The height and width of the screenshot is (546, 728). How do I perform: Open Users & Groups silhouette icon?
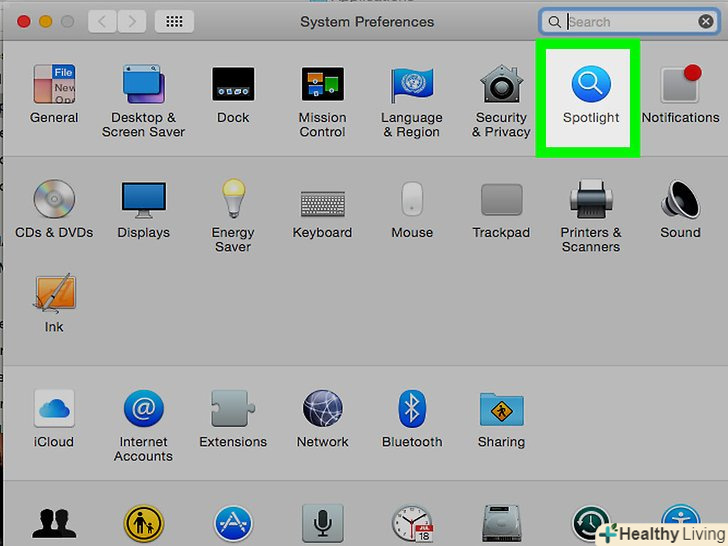point(54,523)
